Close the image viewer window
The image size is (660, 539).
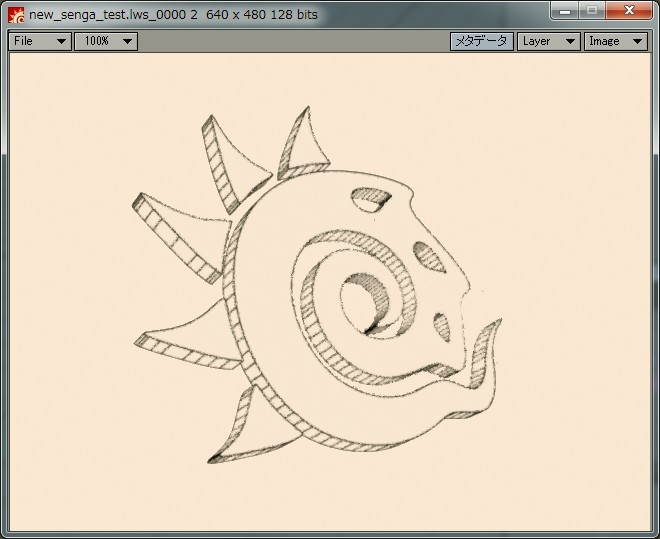[629, 11]
